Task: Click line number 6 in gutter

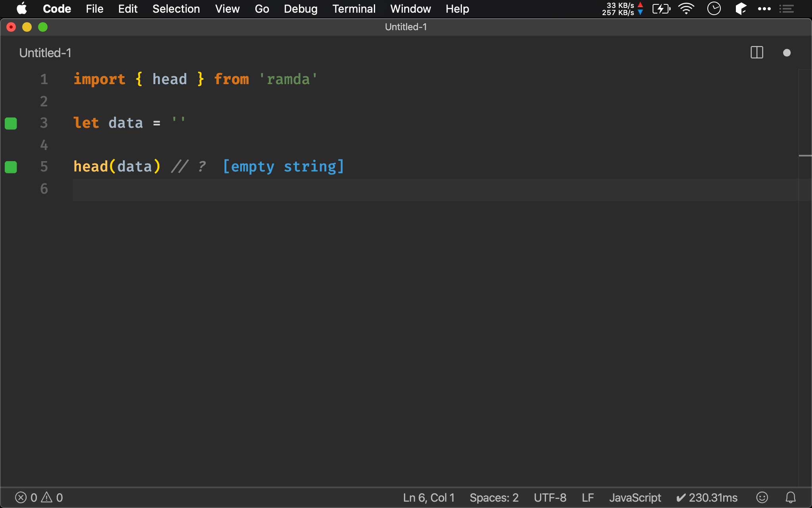Action: point(44,189)
